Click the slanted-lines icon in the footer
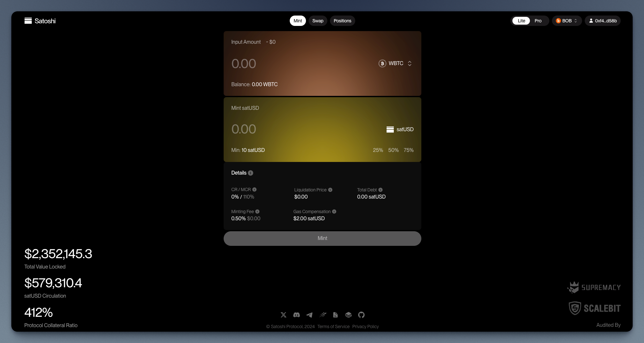The image size is (644, 343). click(323, 315)
